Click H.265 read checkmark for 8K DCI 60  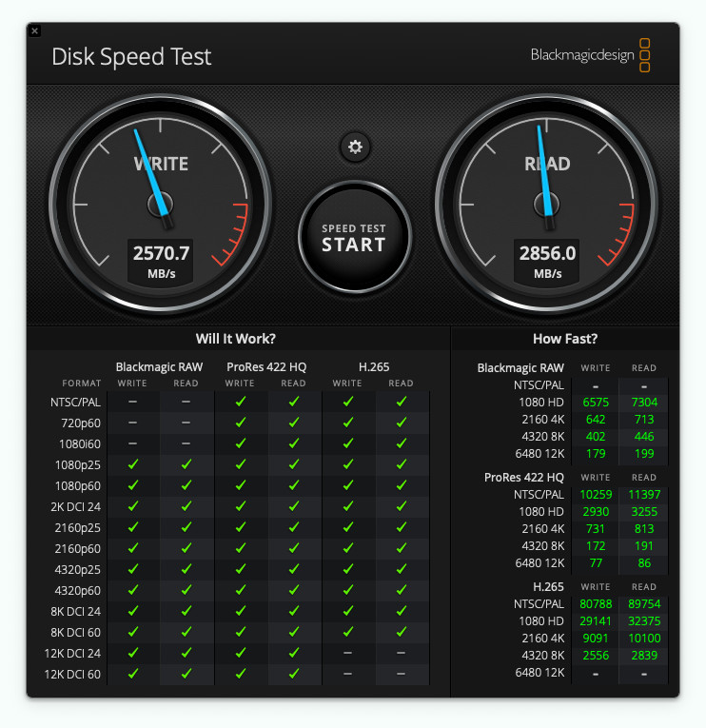coord(402,632)
